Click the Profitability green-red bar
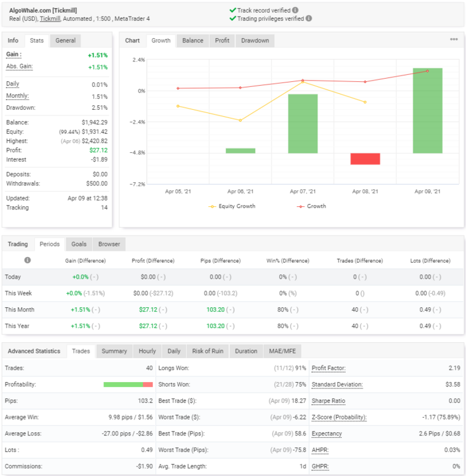The width and height of the screenshot is (466, 476). pos(128,385)
